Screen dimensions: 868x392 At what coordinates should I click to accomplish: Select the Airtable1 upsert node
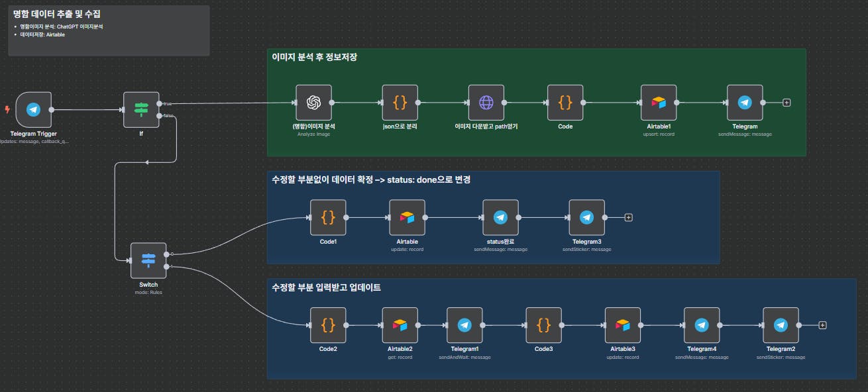pos(659,103)
